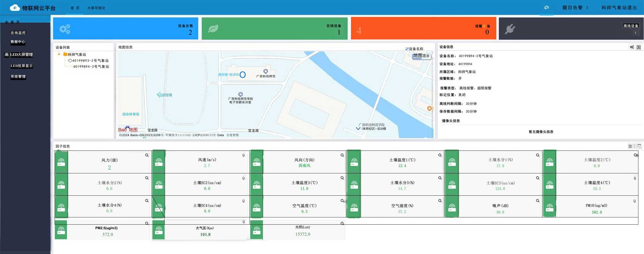Image resolution: width=644 pixels, height=254 pixels.
Task: Click magnifier icon on 光照(Lux) card
Action: pos(342,223)
